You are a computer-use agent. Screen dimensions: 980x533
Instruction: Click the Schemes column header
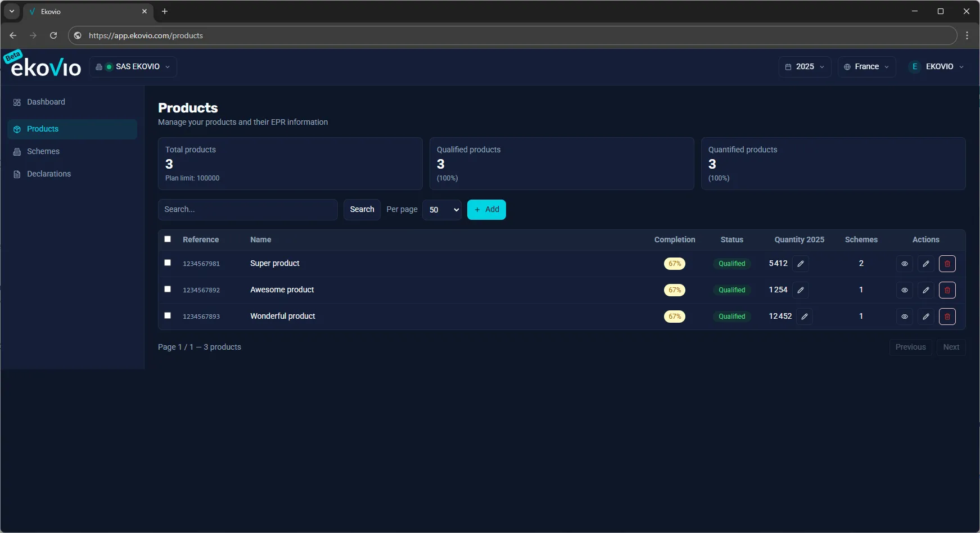[861, 240]
